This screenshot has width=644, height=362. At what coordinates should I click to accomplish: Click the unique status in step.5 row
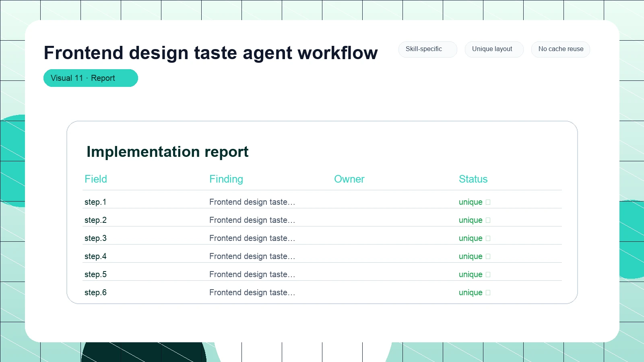point(471,274)
